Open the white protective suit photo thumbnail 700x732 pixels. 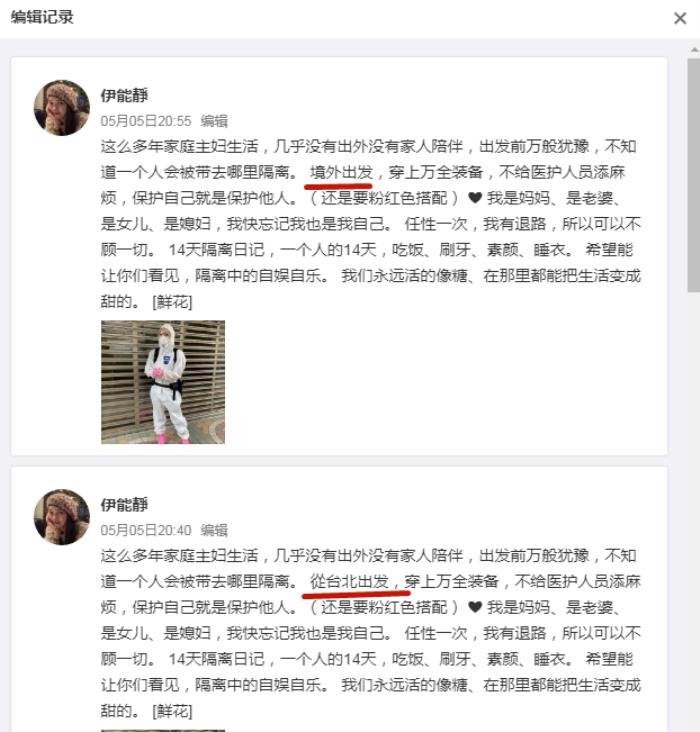[163, 382]
